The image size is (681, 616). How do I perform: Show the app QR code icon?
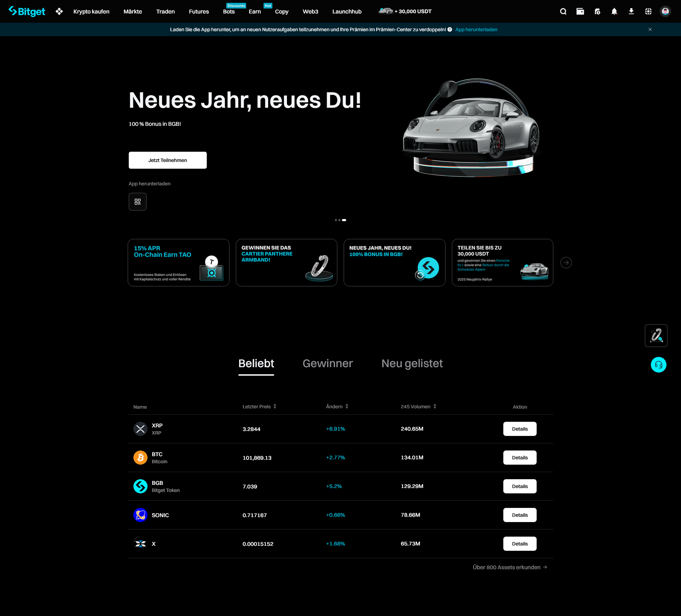pos(138,202)
